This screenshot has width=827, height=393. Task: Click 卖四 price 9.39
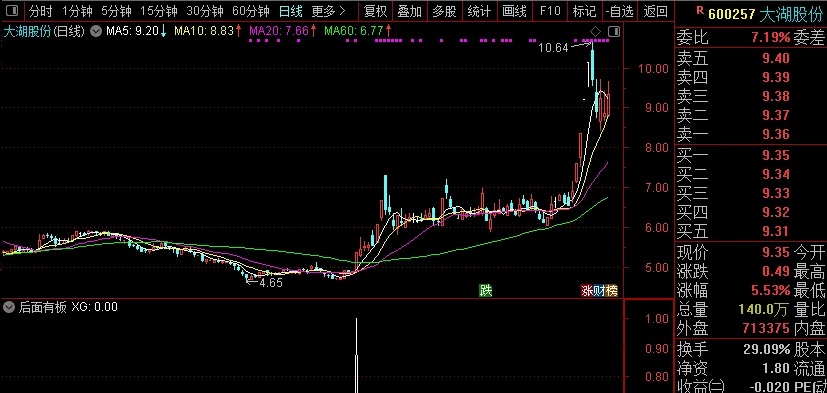click(x=775, y=78)
